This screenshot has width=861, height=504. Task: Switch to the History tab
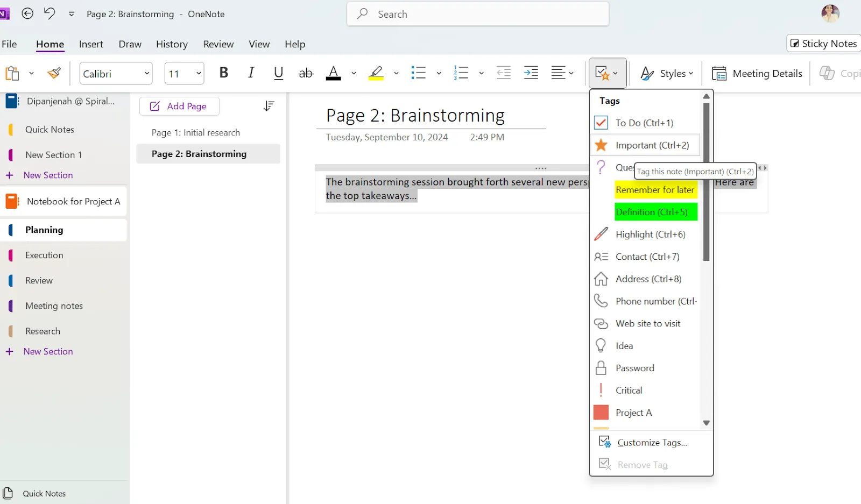pos(172,44)
